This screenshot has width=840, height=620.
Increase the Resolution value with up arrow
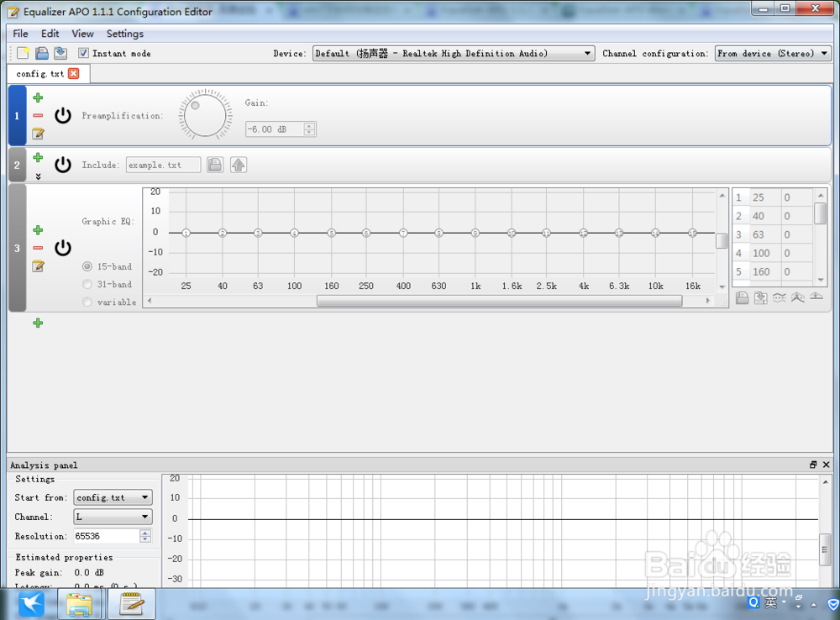[145, 533]
